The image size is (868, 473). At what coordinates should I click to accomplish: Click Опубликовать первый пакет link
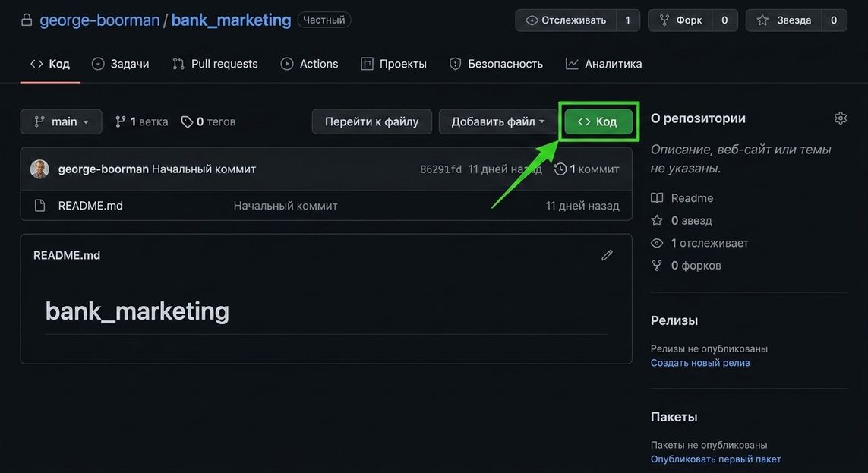(x=716, y=459)
